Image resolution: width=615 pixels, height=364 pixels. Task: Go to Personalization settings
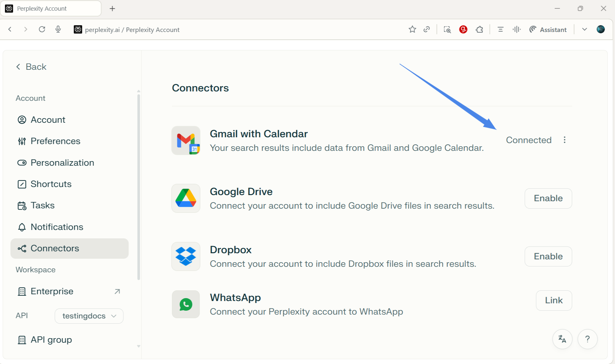click(x=62, y=163)
